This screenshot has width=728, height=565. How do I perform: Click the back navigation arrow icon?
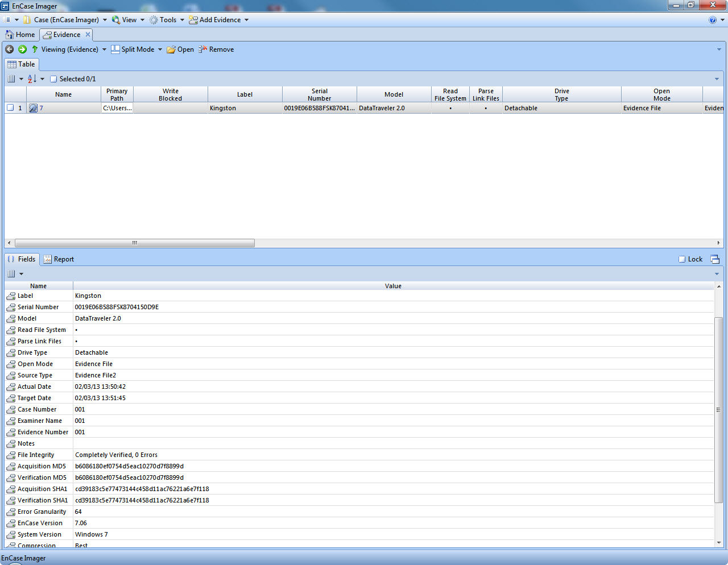point(10,49)
